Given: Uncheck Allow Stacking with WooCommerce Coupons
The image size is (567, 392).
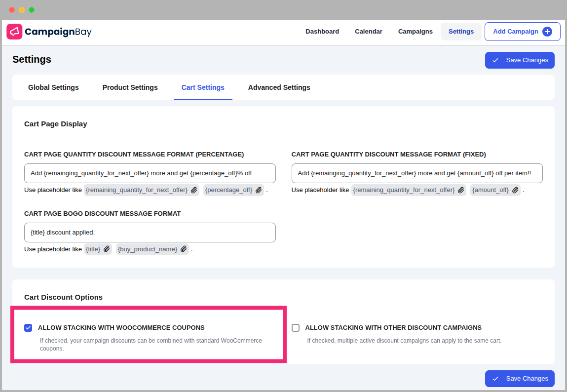Looking at the screenshot, I should pos(28,328).
